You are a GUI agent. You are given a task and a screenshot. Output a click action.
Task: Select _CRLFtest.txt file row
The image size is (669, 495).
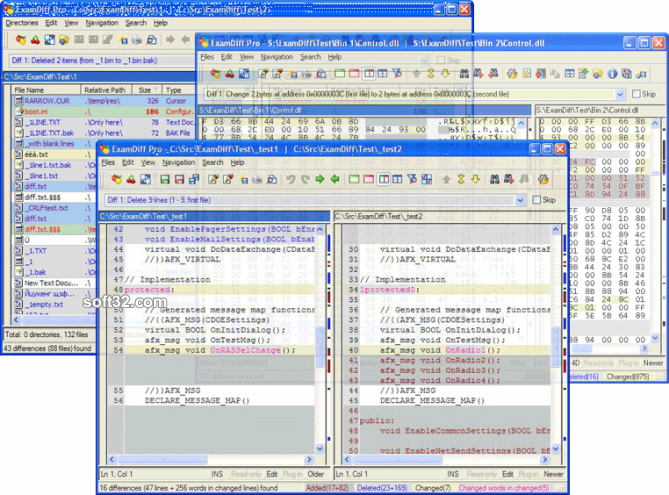55,208
